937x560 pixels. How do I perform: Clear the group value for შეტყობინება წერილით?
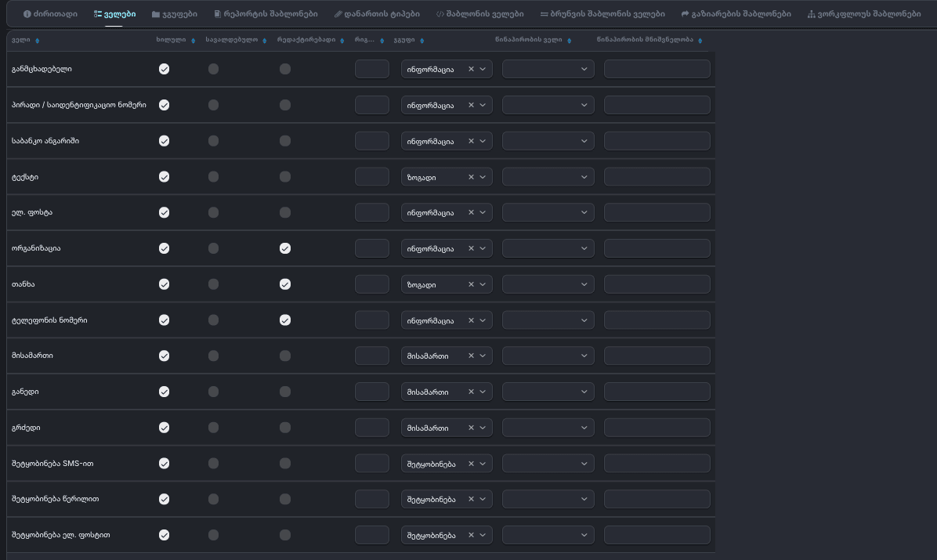[x=471, y=499]
